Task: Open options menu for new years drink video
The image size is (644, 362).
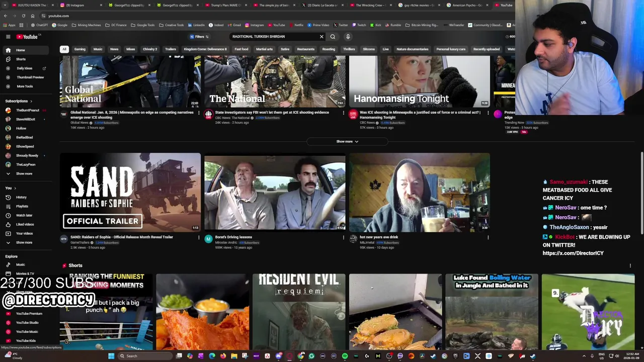Action: pyautogui.click(x=488, y=237)
